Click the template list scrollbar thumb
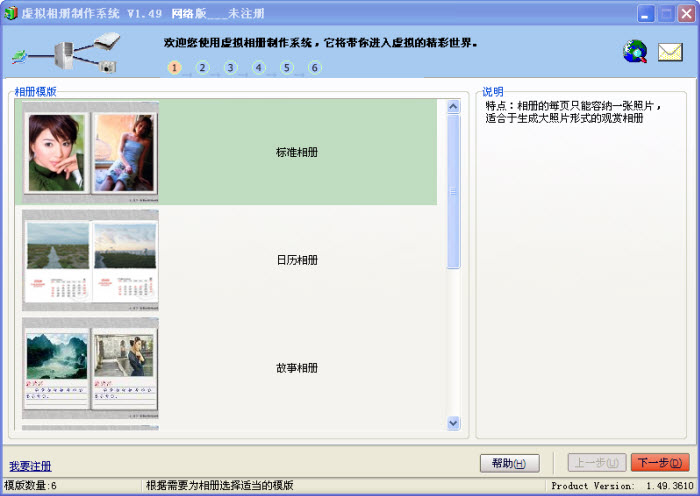The width and height of the screenshot is (700, 496). click(454, 192)
